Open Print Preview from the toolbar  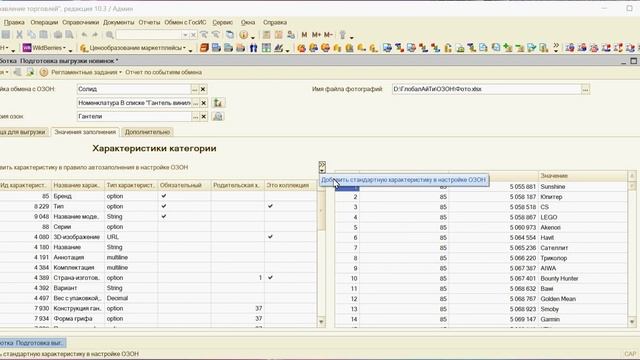tap(69, 35)
